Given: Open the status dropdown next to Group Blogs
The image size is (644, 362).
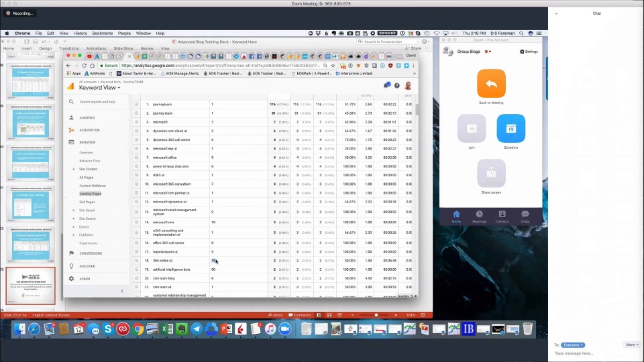Looking at the screenshot, I should point(488,52).
